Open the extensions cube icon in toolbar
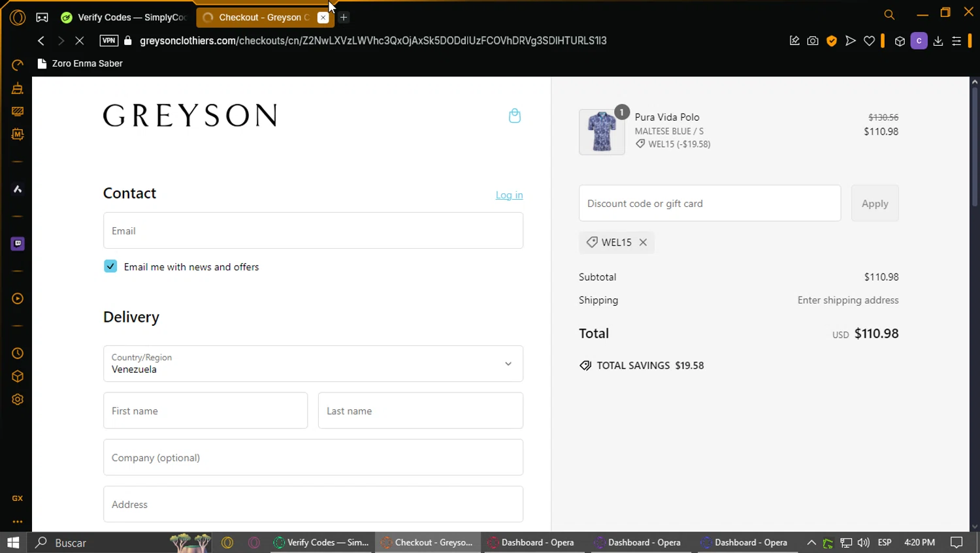 900,41
